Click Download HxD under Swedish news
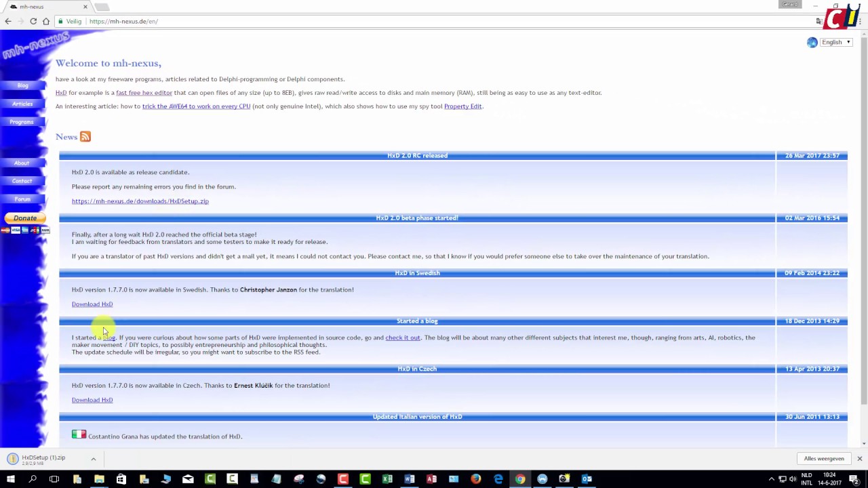This screenshot has height=488, width=868. [92, 304]
